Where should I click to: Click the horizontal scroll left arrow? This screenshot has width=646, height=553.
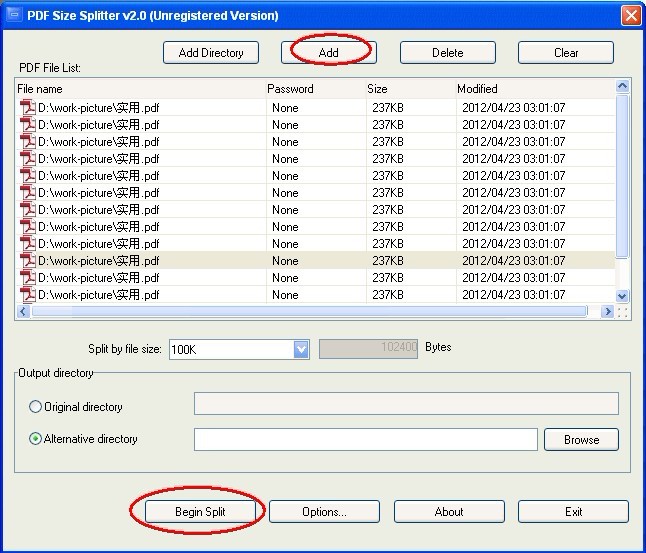(x=23, y=312)
